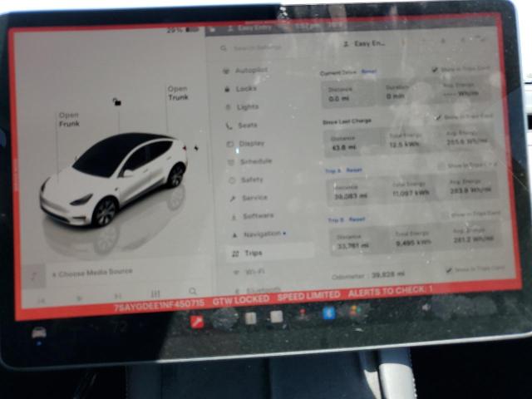Image resolution: width=532 pixels, height=399 pixels.
Task: Open the media equalizer icon
Action: 155,293
